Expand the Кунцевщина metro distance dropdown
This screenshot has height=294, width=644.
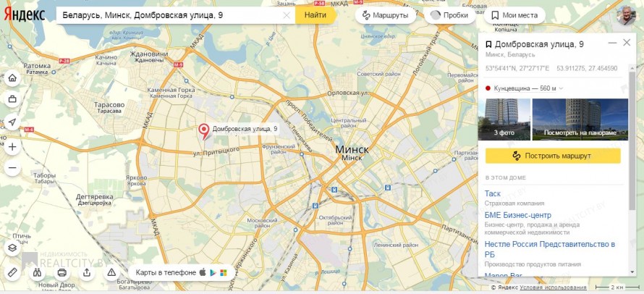pyautogui.click(x=561, y=88)
